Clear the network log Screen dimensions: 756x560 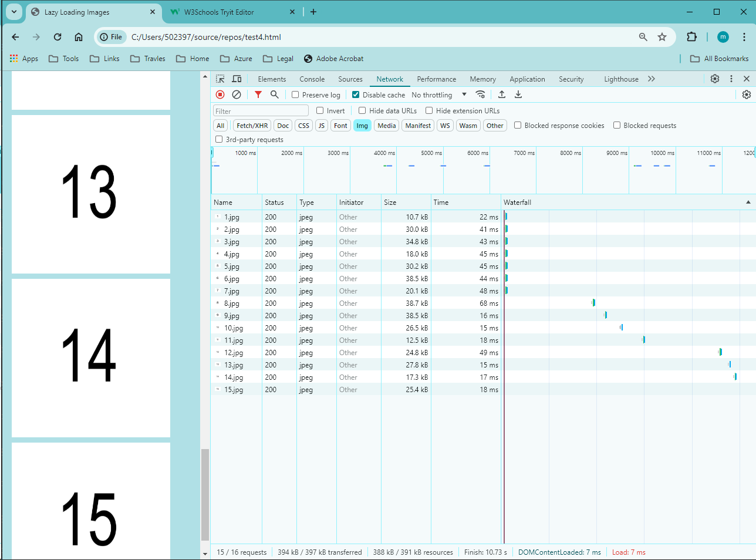[x=237, y=95]
